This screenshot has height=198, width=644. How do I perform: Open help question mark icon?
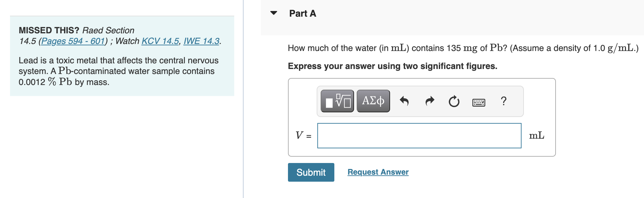click(x=504, y=101)
